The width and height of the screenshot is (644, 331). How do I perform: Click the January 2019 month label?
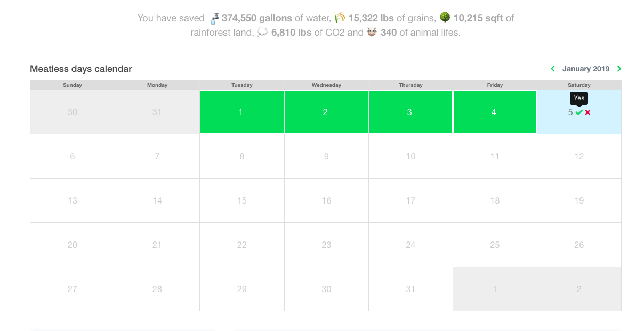point(586,69)
